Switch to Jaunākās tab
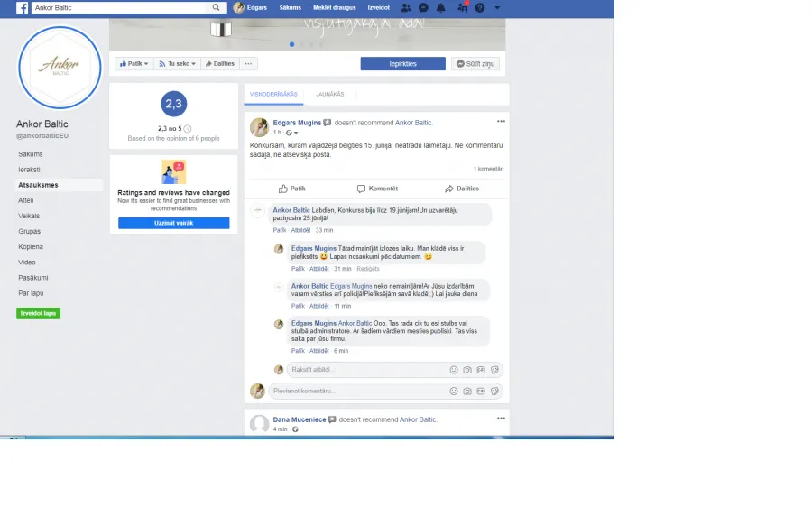 pos(330,94)
